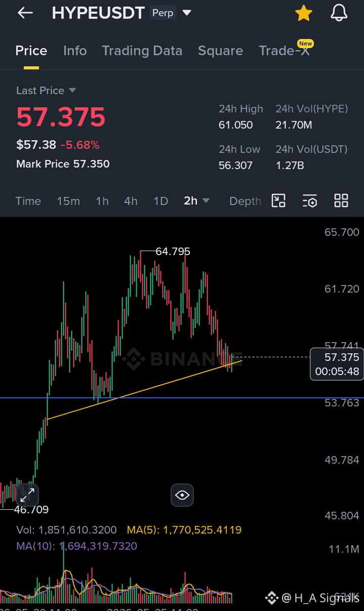Image resolution: width=364 pixels, height=611 pixels.
Task: Expand chart to fullscreen
Action: pos(27,495)
